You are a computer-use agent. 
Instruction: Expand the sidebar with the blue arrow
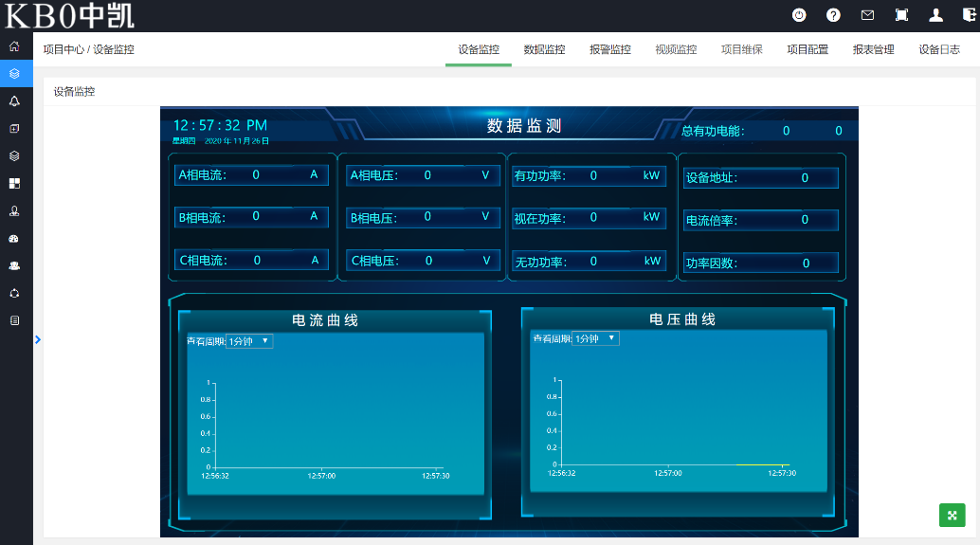click(x=38, y=338)
